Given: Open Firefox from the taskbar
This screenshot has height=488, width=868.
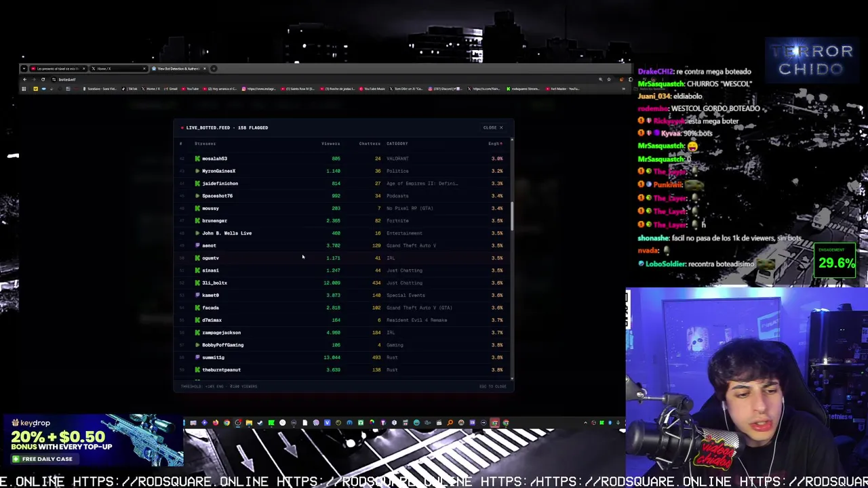Looking at the screenshot, I should (x=216, y=422).
